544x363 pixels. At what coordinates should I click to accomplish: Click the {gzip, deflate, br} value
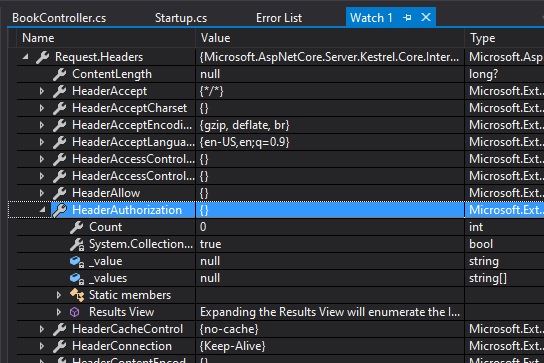pyautogui.click(x=244, y=125)
